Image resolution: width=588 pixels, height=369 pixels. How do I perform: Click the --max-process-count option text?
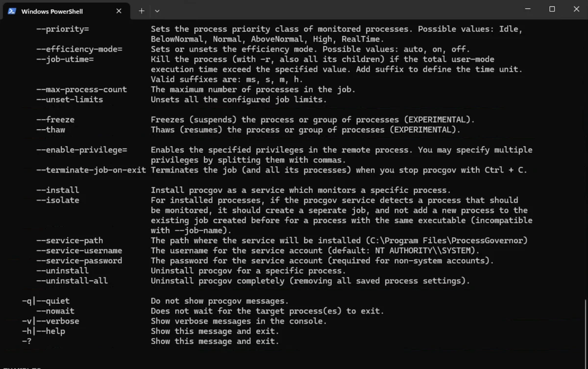pyautogui.click(x=82, y=89)
